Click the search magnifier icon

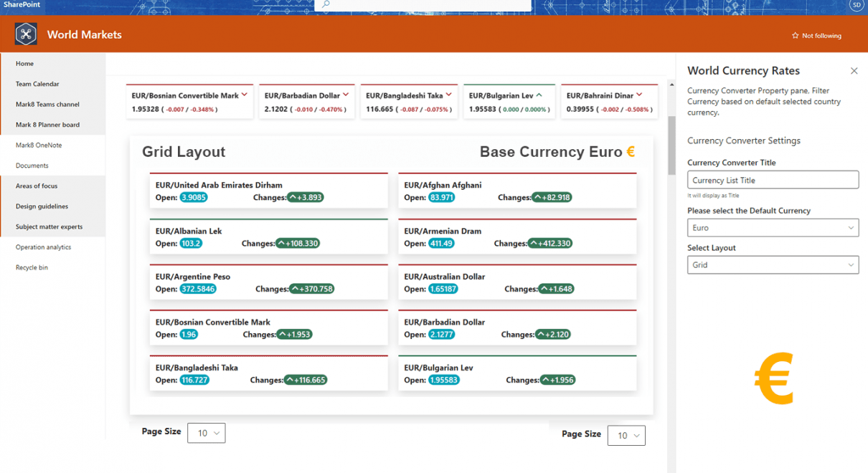pos(326,4)
